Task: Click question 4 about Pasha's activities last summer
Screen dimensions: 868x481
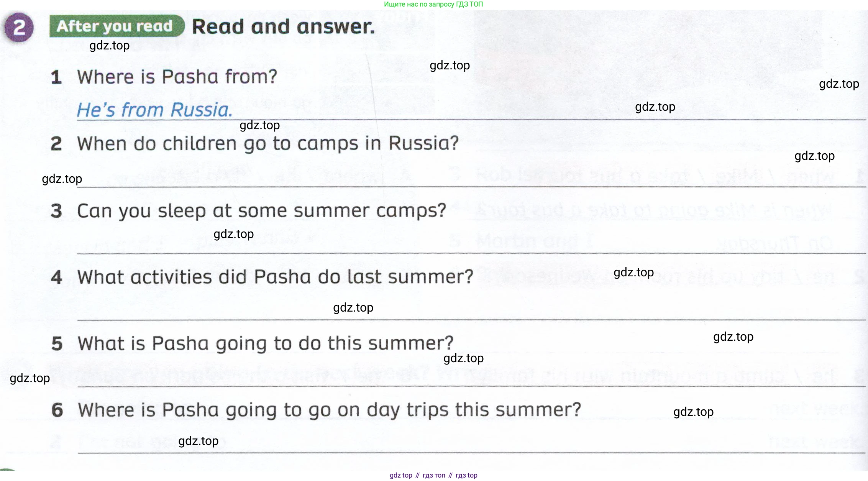Action: coord(276,277)
